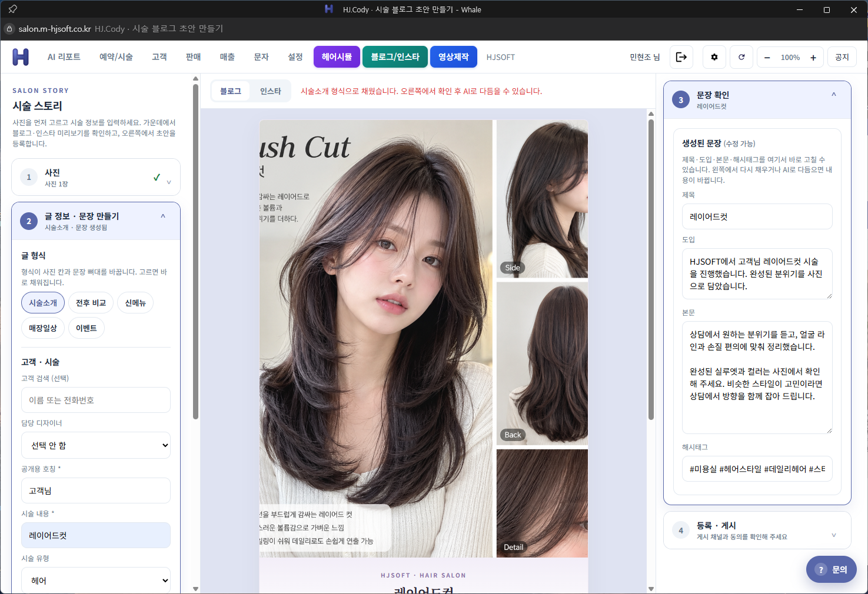868x594 pixels.
Task: Collapse the 글 정보 문장 만들기 section
Action: [163, 216]
